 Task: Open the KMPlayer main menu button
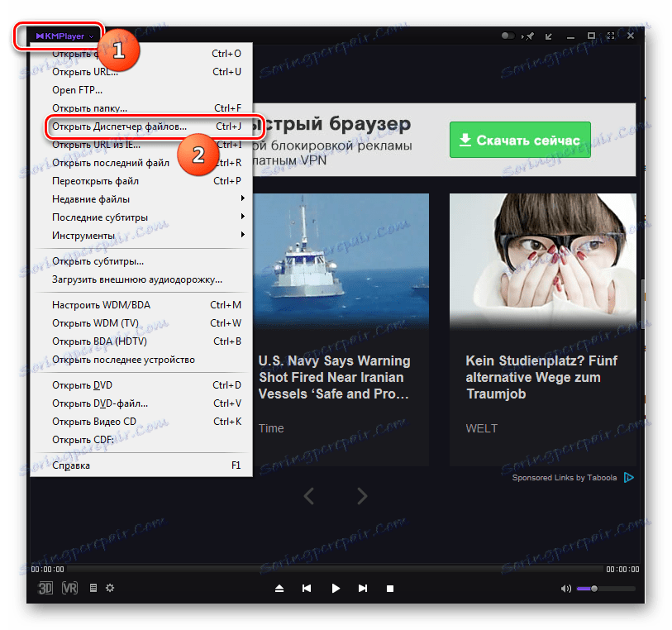click(x=64, y=36)
